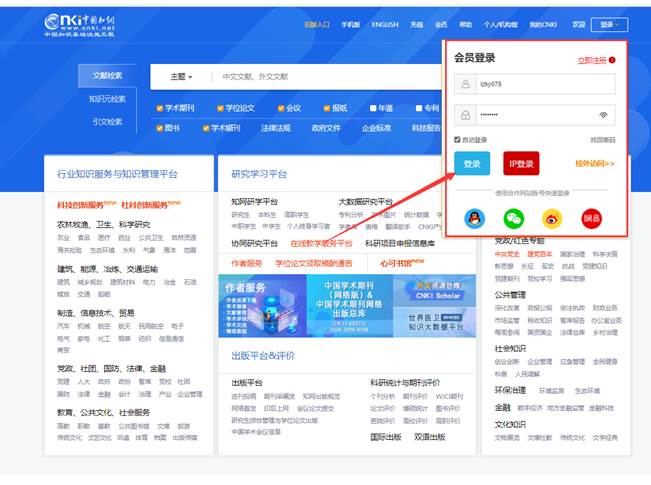Click the red NetEase (网易) login icon

[x=592, y=217]
